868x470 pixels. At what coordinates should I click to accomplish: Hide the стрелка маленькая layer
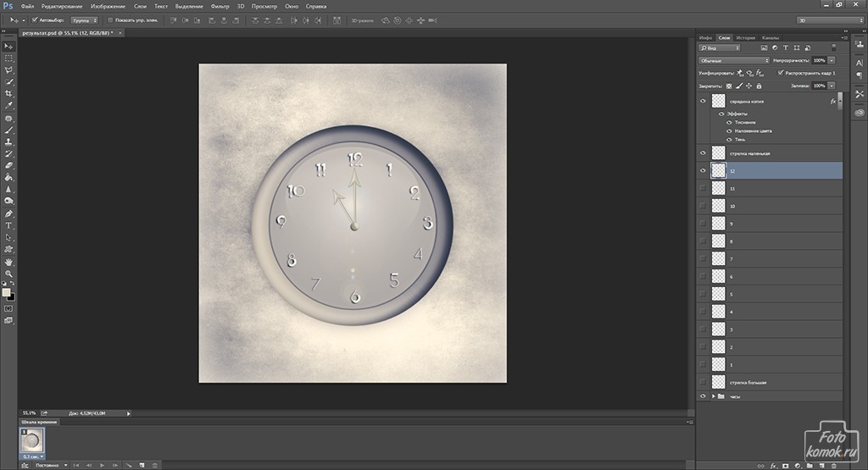703,152
